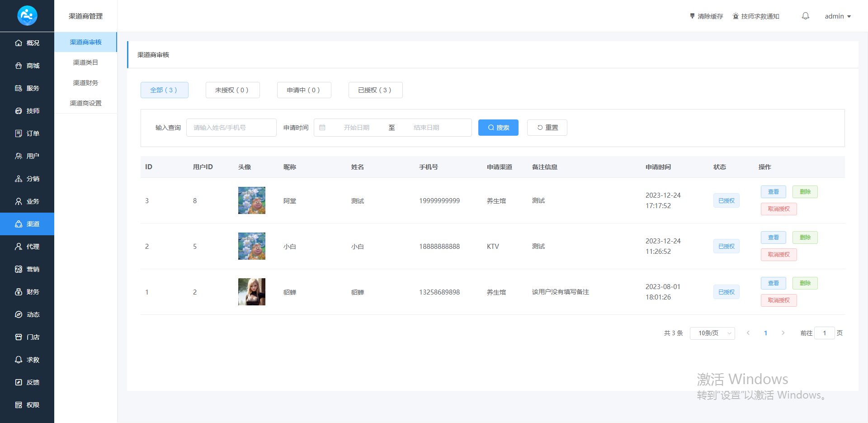Switch to 已授权 (3) filter tab

pos(375,90)
